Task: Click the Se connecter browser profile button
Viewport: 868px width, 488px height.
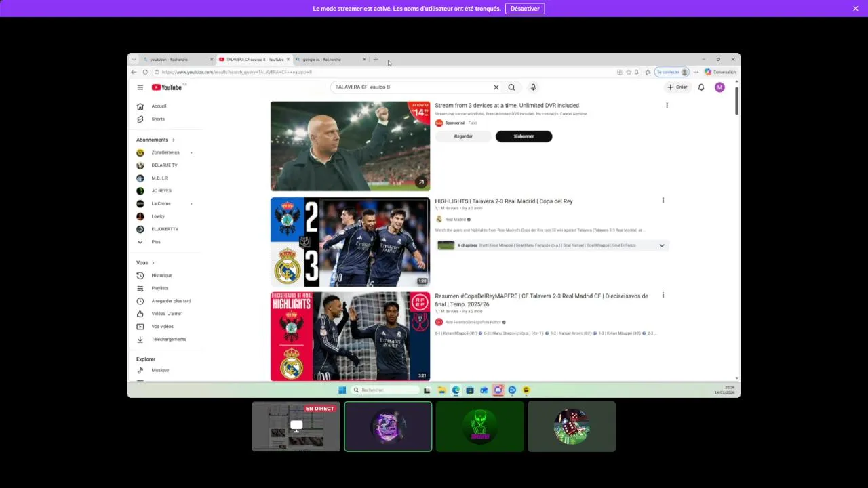Action: click(672, 72)
